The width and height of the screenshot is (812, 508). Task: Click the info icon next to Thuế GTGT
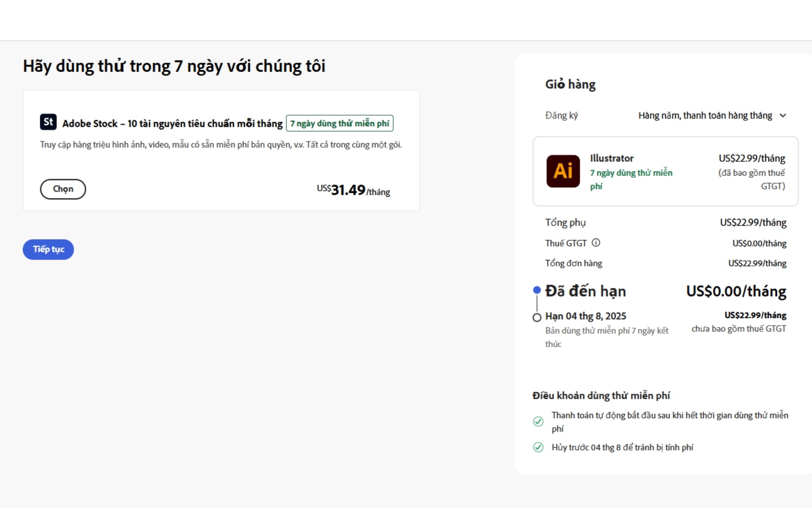596,243
